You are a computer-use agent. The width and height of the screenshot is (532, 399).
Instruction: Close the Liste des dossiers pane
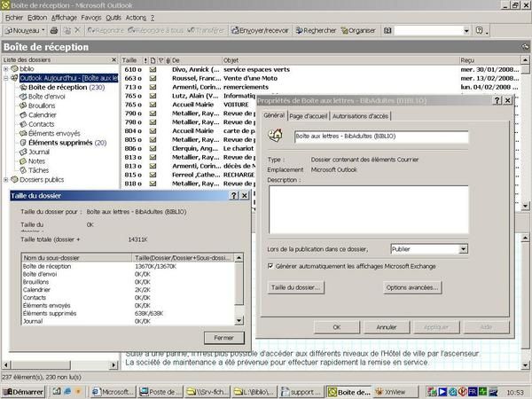114,60
